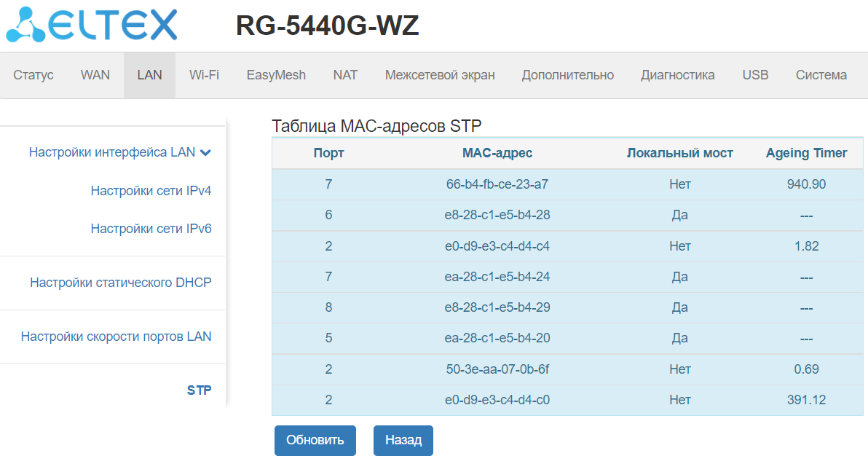Image resolution: width=868 pixels, height=464 pixels.
Task: Switch to the Дополнительно tab
Action: click(568, 75)
